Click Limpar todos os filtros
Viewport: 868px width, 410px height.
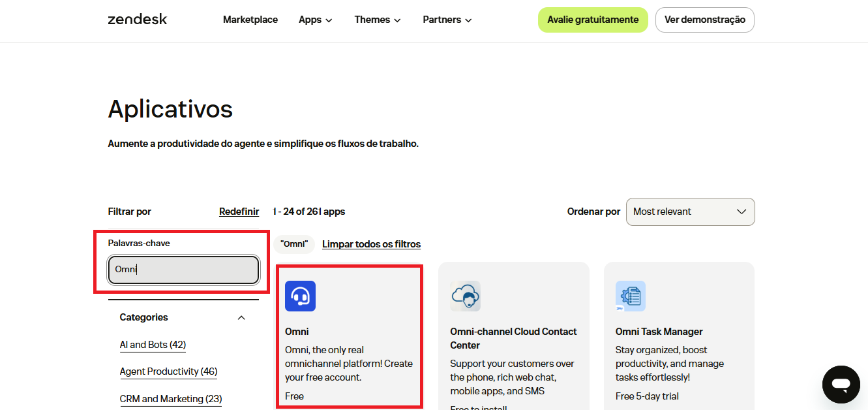pyautogui.click(x=371, y=244)
